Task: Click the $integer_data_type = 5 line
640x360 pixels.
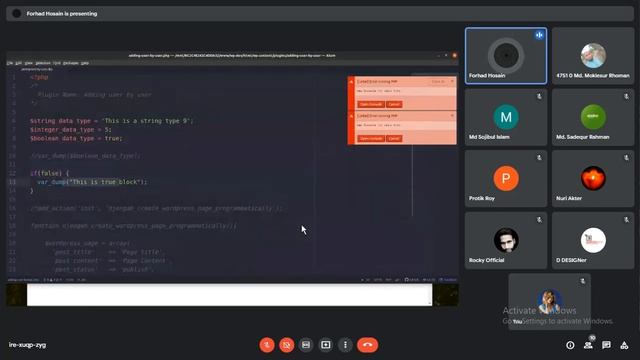Action: 71,130
